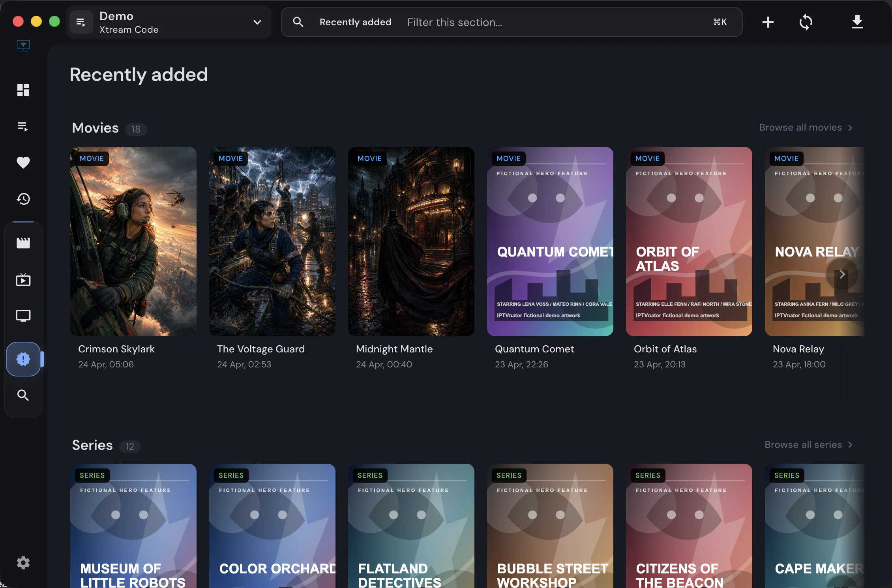The width and height of the screenshot is (892, 588).
Task: Click the date 23 Apr, 22:26
Action: [x=521, y=364]
